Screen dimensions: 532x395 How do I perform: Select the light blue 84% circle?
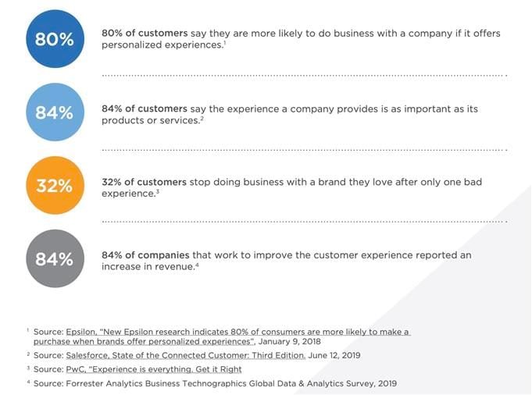click(54, 112)
